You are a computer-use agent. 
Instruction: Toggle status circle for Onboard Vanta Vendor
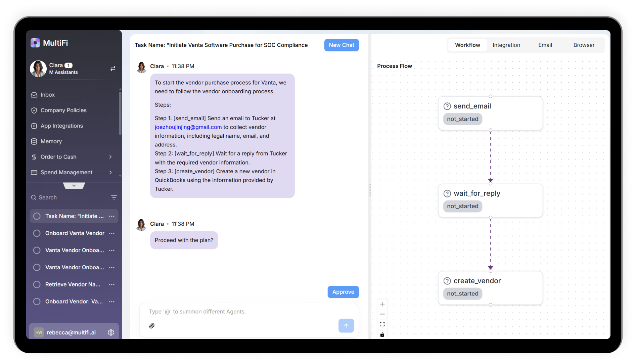pos(37,233)
